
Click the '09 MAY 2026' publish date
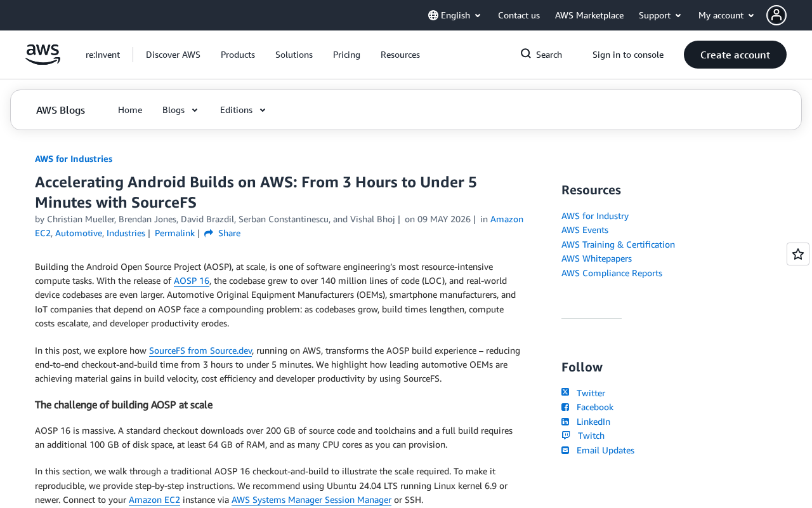tap(444, 219)
